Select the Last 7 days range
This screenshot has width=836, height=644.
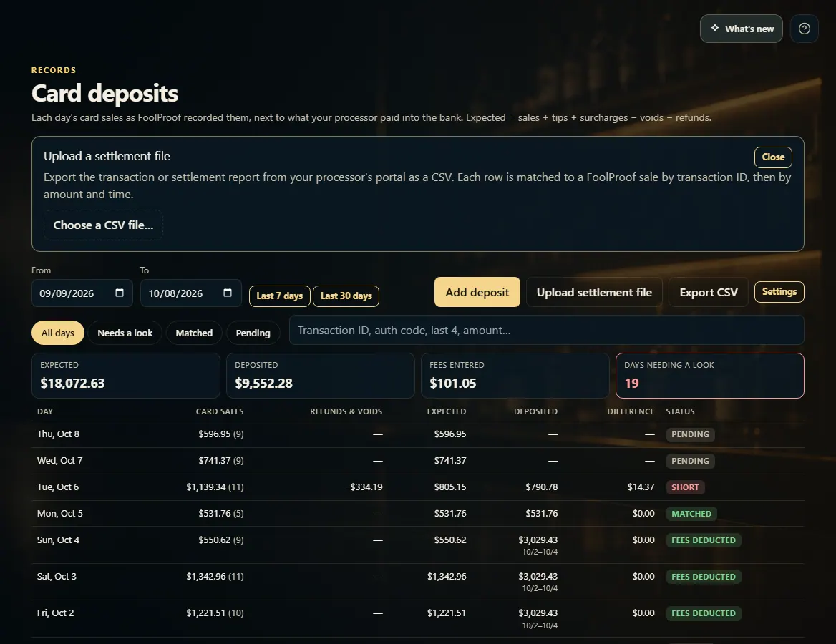click(x=279, y=296)
